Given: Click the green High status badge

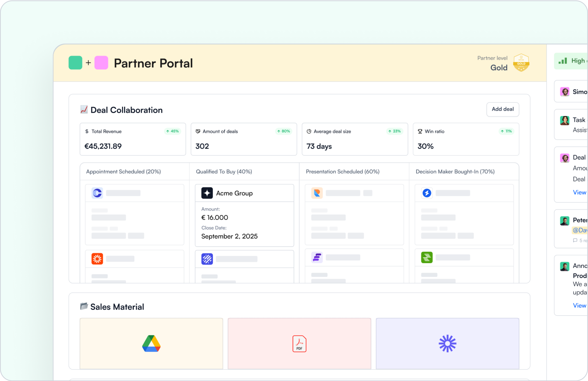Looking at the screenshot, I should click(571, 61).
